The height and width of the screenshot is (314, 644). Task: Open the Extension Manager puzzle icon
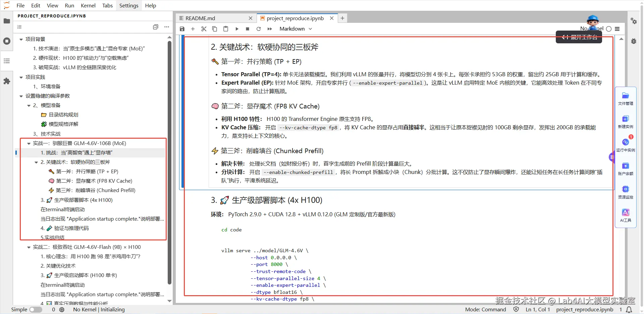point(7,81)
